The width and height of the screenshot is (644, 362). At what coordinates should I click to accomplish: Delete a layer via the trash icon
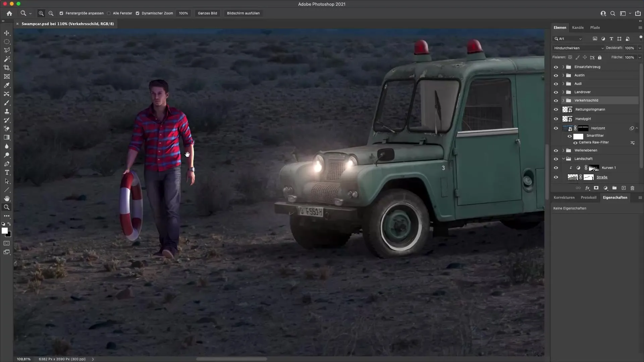(632, 188)
